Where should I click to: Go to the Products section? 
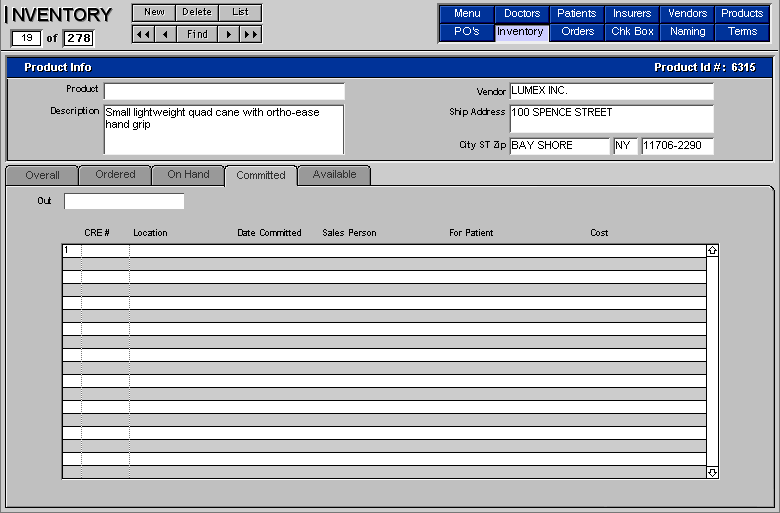[742, 13]
